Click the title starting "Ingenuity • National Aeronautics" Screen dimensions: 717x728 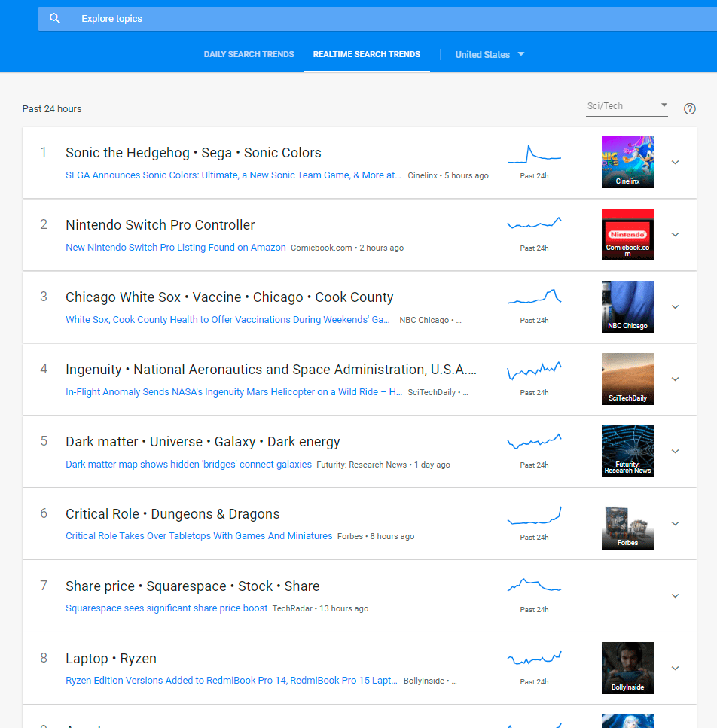coord(271,370)
